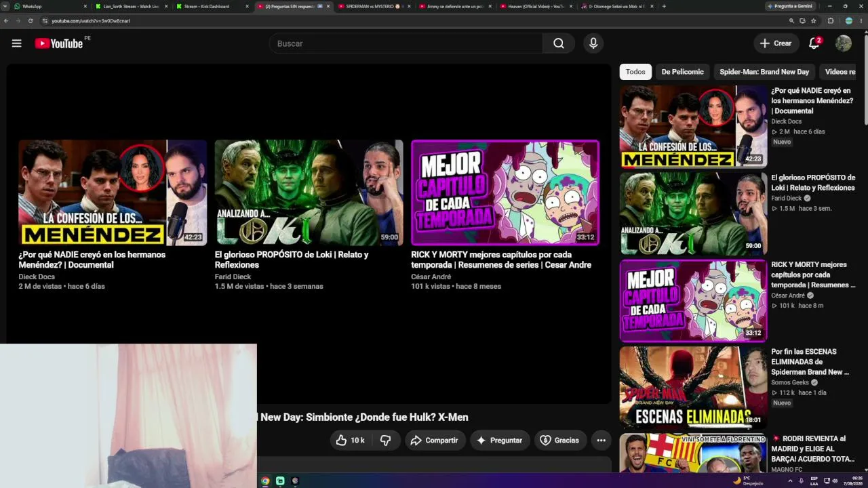Image resolution: width=868 pixels, height=488 pixels.
Task: Open Chrome three-dot menu
Action: 861,21
